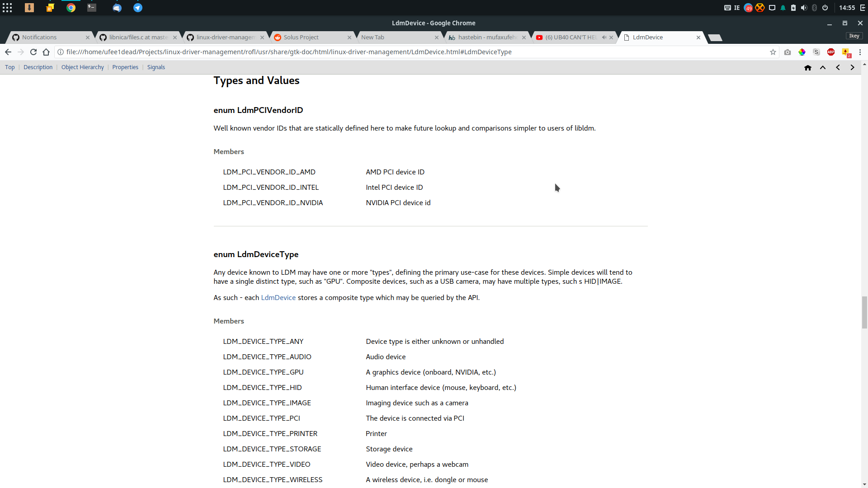Viewport: 868px width, 488px height.
Task: Switch to the New Tab tab
Action: click(397, 38)
